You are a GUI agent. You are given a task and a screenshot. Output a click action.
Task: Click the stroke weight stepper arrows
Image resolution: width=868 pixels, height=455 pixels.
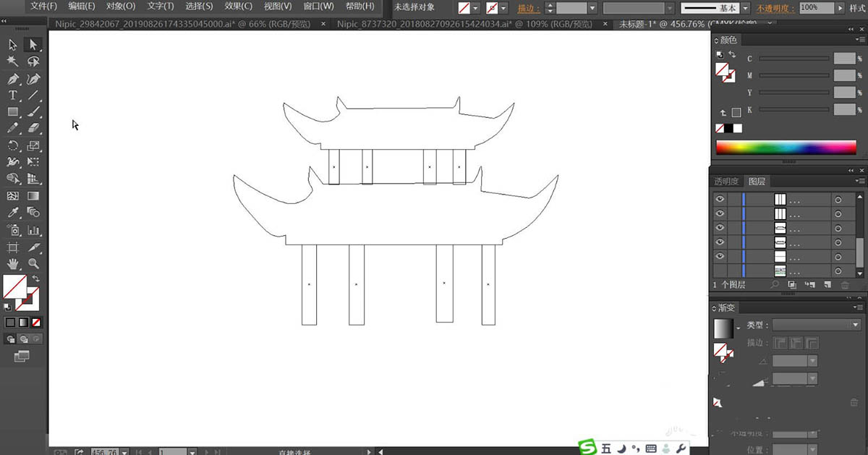[550, 8]
